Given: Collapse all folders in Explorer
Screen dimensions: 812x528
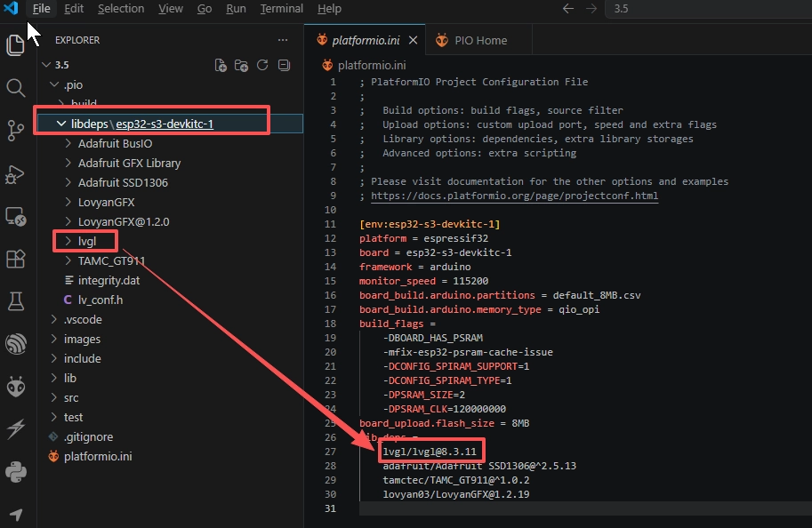Looking at the screenshot, I should click(284, 65).
